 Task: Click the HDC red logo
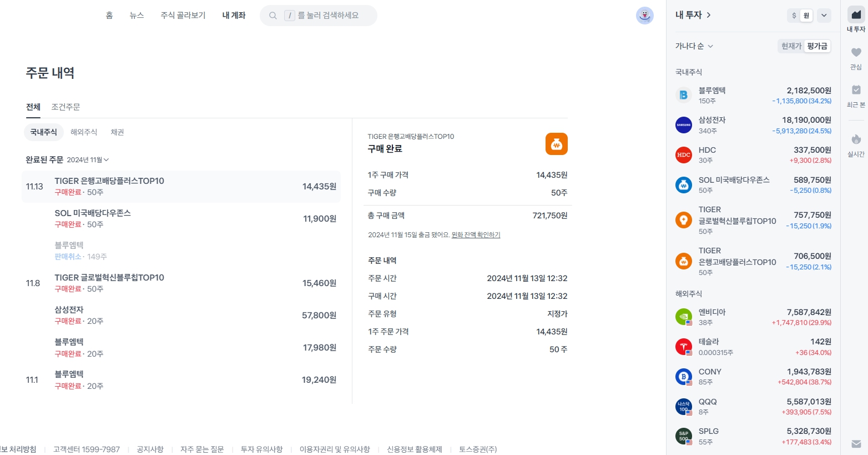coord(684,155)
